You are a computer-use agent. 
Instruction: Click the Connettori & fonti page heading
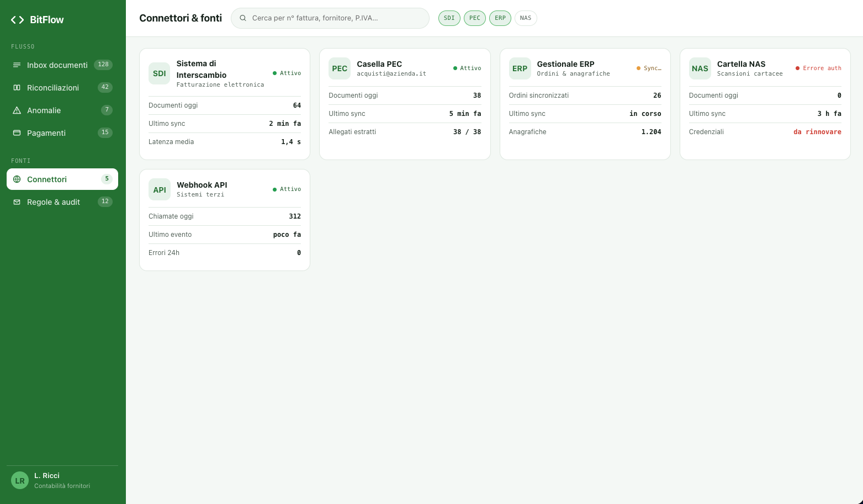(x=181, y=18)
